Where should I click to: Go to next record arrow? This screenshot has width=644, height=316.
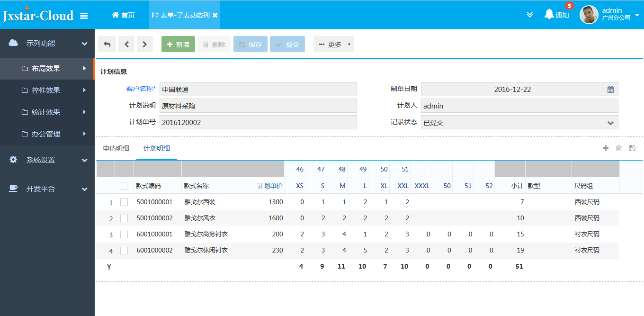pos(145,44)
